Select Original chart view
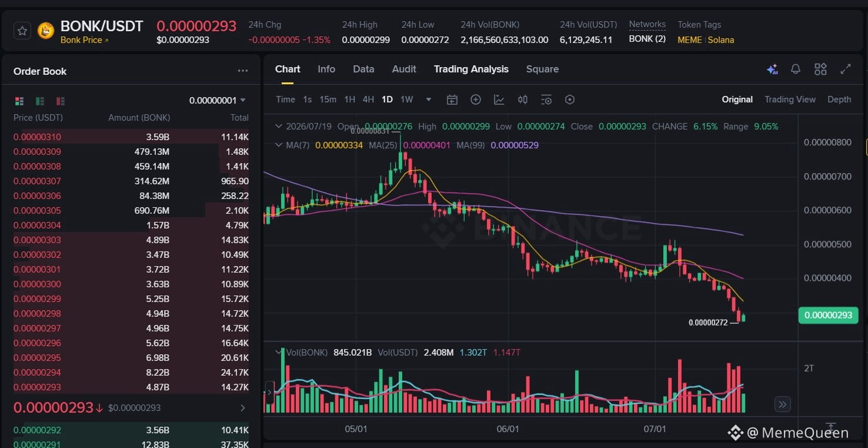This screenshot has width=868, height=448. point(737,99)
